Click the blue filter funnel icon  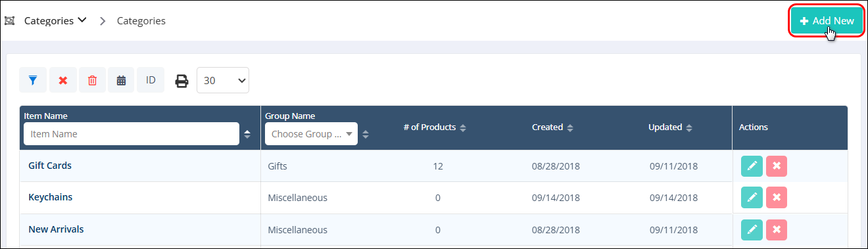click(33, 80)
